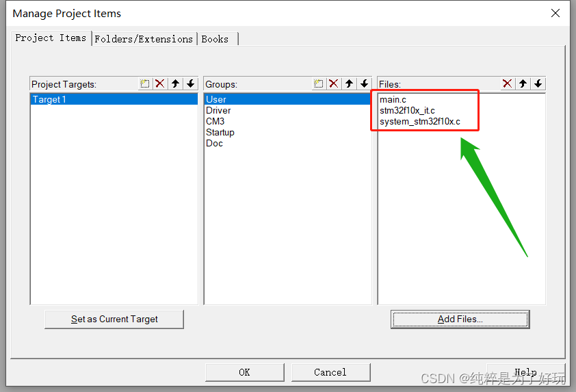Move the selected group up
Image resolution: width=576 pixels, height=392 pixels.
[x=350, y=83]
